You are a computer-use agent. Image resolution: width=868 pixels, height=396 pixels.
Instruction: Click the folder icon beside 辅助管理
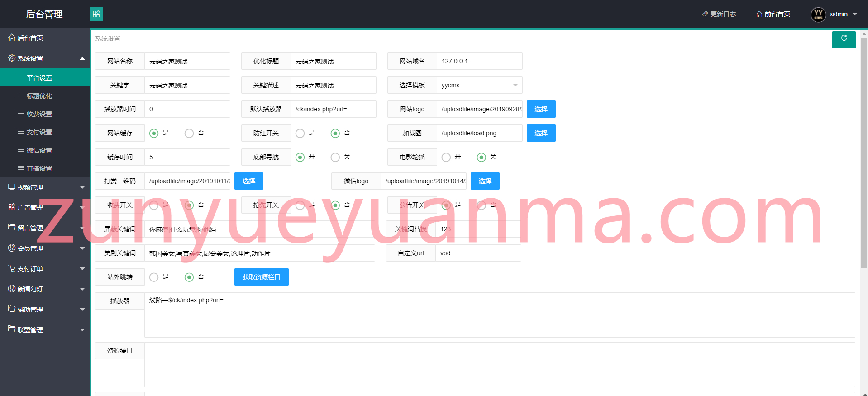[12, 309]
